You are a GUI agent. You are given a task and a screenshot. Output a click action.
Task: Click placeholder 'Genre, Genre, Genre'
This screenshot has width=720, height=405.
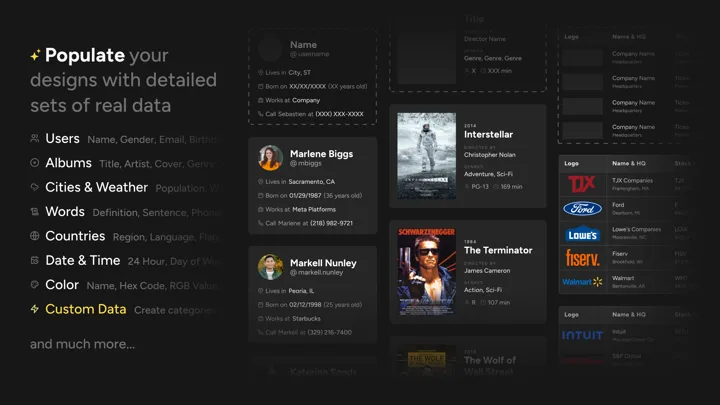point(493,58)
